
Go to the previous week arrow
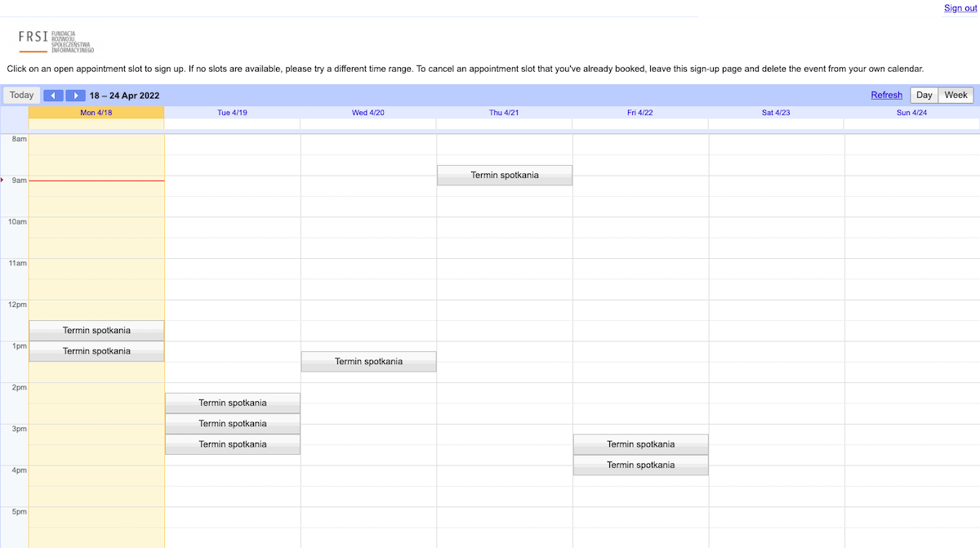point(53,96)
